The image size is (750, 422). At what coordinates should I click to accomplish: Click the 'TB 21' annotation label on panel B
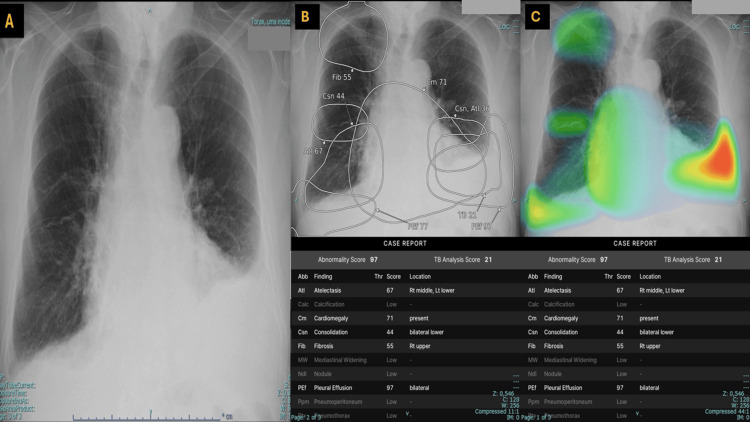(x=467, y=215)
